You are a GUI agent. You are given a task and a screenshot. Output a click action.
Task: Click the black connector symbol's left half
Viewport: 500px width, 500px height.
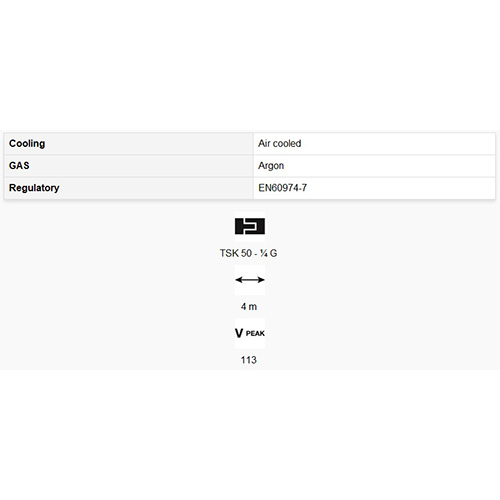click(242, 226)
